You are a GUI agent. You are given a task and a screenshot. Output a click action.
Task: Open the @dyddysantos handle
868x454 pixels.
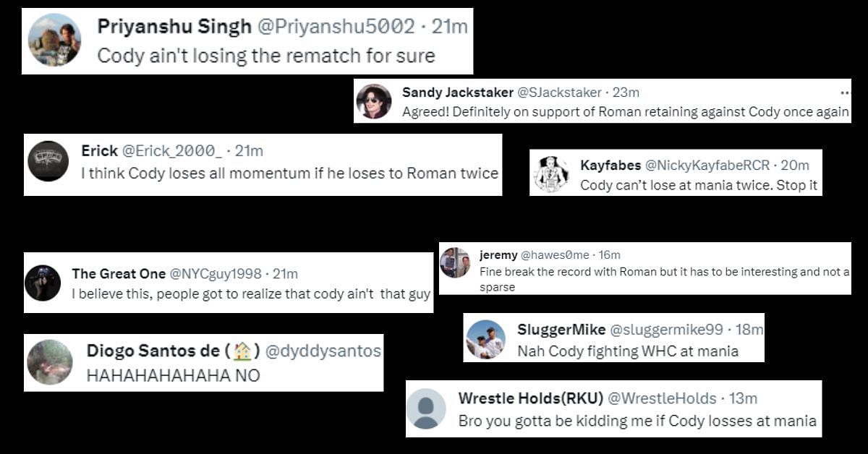point(323,351)
